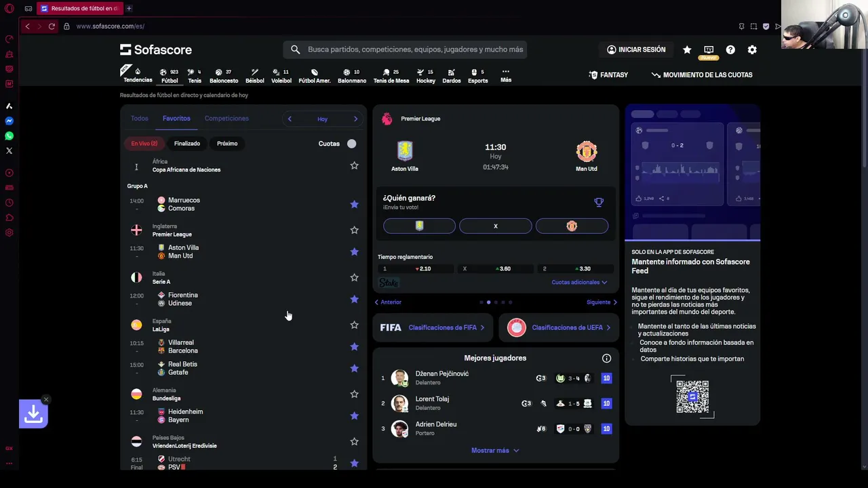This screenshot has width=868, height=488.
Task: Open the help question mark icon
Action: [x=730, y=49]
